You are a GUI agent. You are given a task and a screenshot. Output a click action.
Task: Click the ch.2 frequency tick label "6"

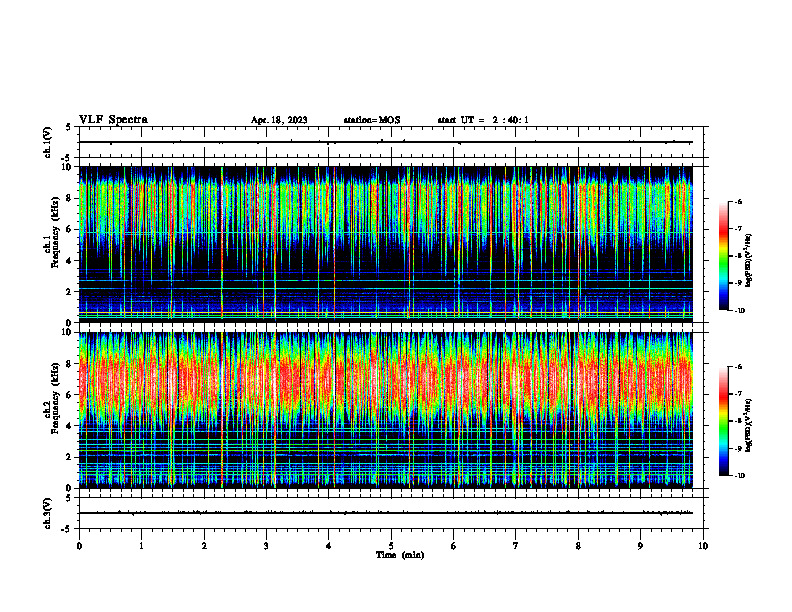coord(70,395)
